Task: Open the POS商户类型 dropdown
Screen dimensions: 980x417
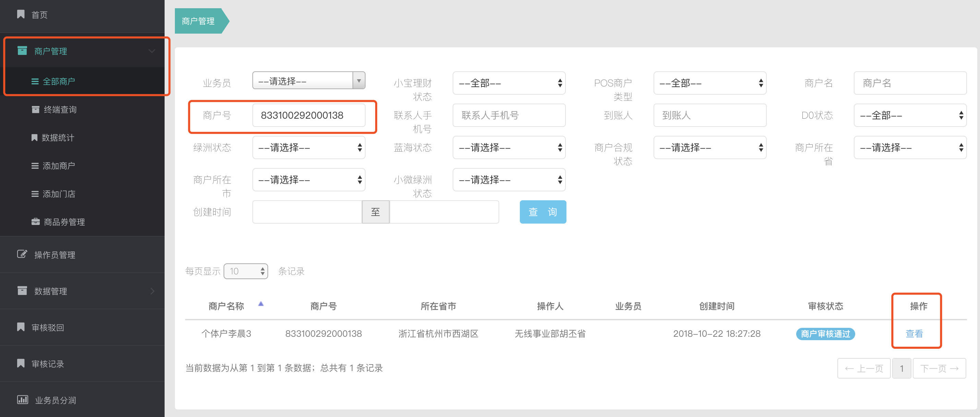Action: tap(709, 83)
